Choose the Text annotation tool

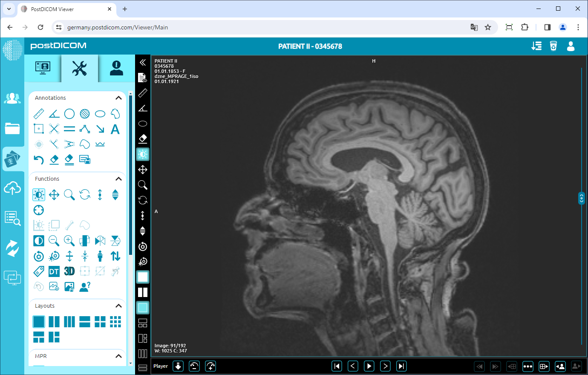[x=115, y=129]
